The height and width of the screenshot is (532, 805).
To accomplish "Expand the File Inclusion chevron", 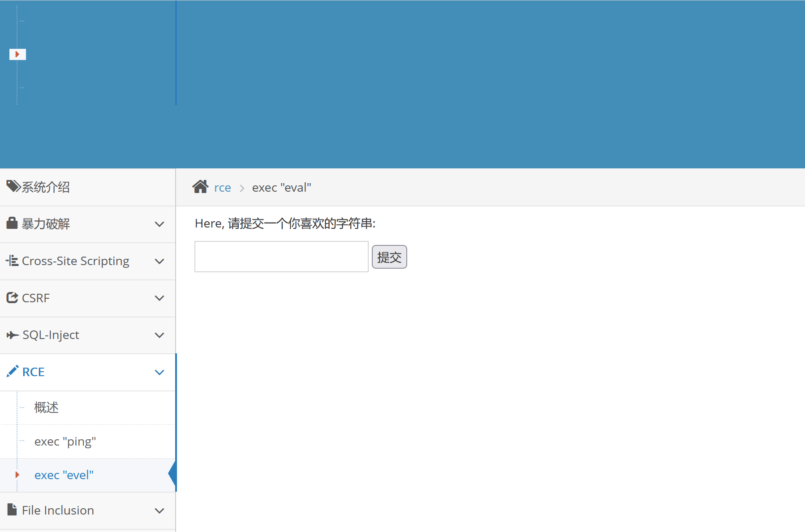I will pos(159,511).
